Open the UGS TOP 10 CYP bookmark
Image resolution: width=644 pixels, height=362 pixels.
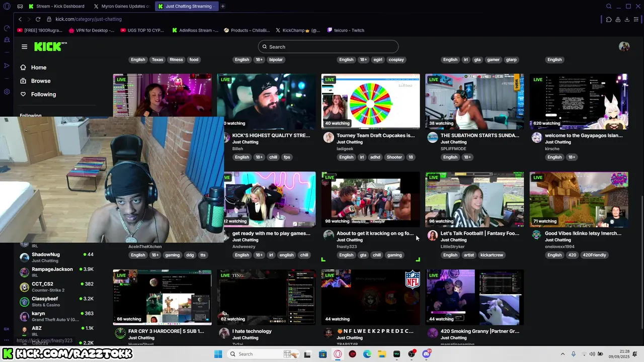(142, 30)
